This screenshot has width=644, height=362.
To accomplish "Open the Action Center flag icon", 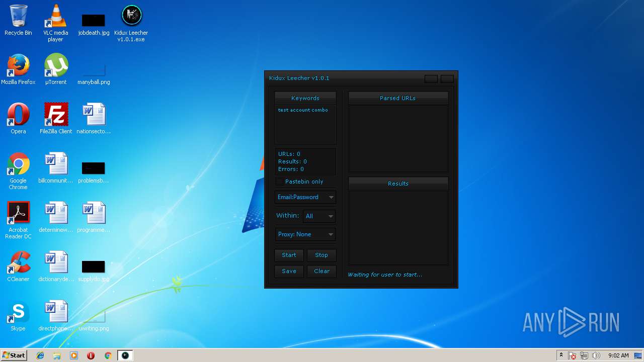I will (572, 355).
